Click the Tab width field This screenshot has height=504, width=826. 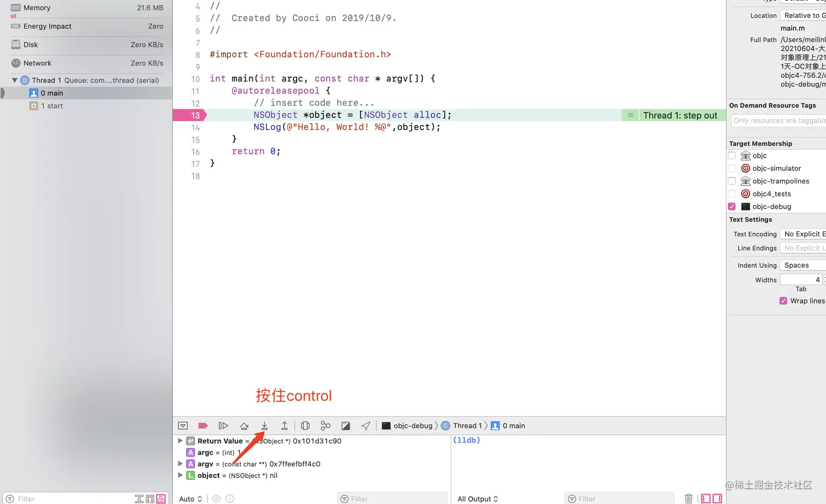coord(801,280)
